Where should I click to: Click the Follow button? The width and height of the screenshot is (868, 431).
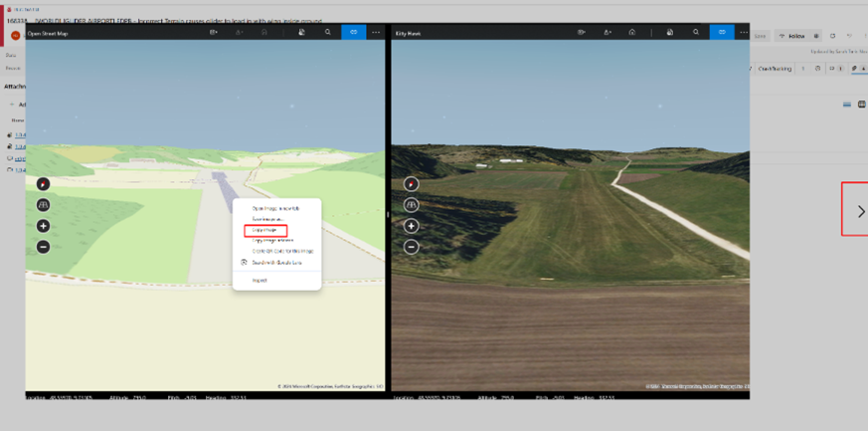click(x=793, y=36)
